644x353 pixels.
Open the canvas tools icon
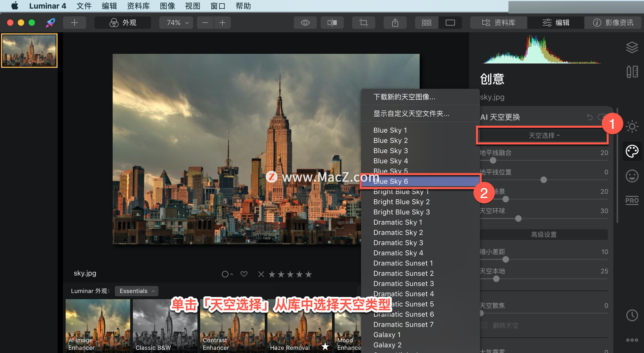(632, 71)
